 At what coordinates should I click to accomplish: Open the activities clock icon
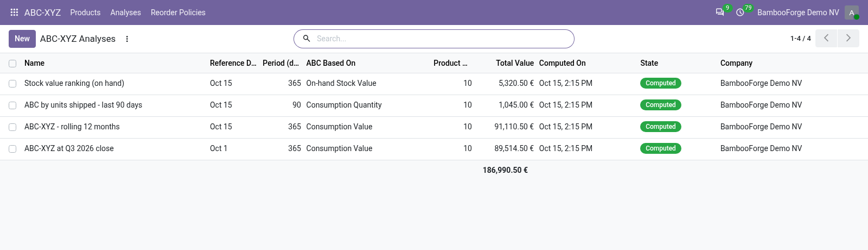coord(740,12)
